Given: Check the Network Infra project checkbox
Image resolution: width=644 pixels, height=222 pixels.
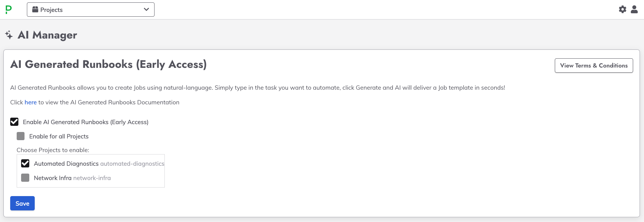Looking at the screenshot, I should pyautogui.click(x=25, y=178).
